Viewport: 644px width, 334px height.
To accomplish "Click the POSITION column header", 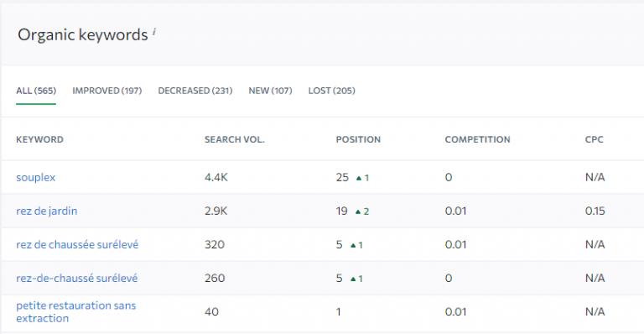I will click(x=358, y=139).
